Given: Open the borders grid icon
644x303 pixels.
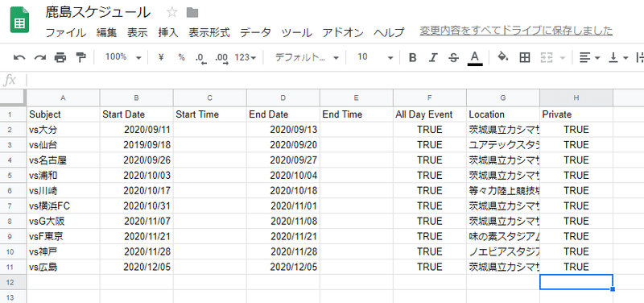Looking at the screenshot, I should coord(525,58).
